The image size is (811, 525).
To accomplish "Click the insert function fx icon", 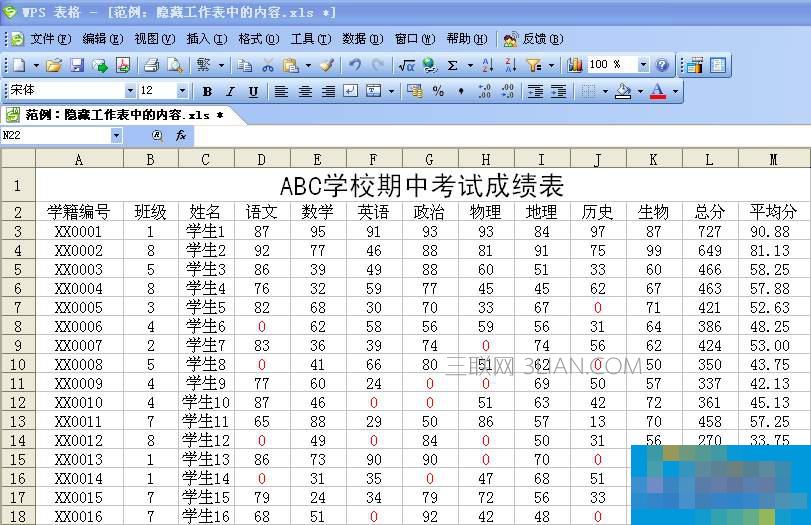I will click(181, 135).
